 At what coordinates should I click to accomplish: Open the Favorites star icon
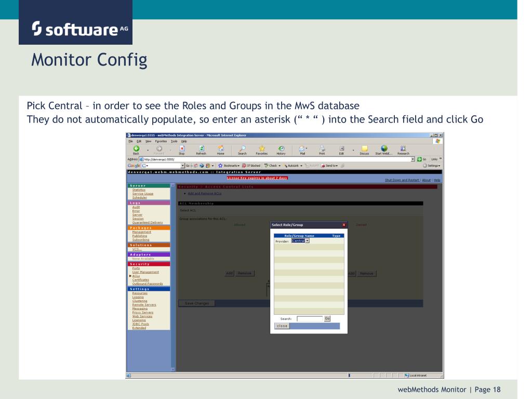click(262, 149)
